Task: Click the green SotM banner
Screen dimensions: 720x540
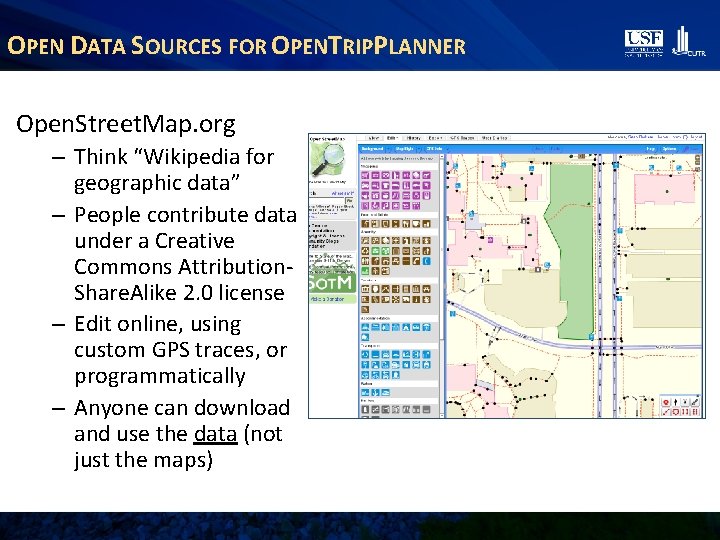Action: [x=332, y=282]
